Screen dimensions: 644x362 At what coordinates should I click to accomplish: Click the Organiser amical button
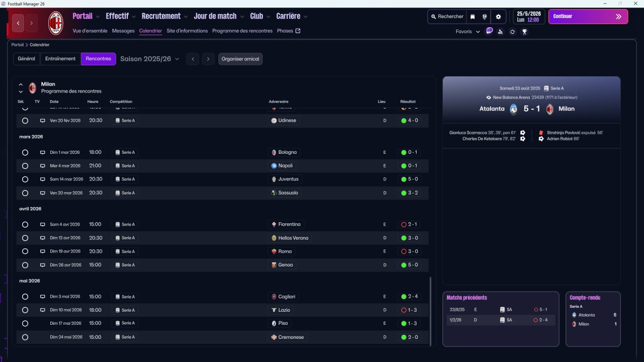coord(240,59)
